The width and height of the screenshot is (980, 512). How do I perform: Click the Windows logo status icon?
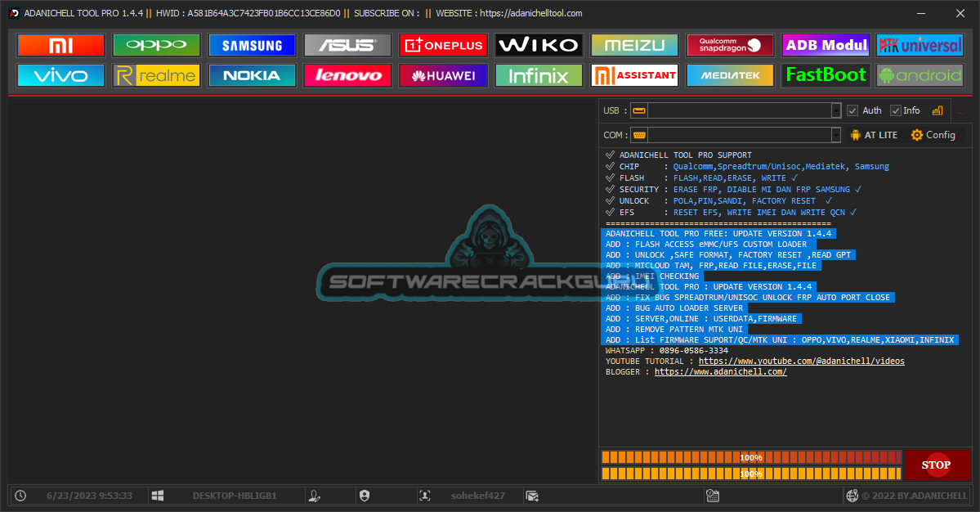click(158, 496)
